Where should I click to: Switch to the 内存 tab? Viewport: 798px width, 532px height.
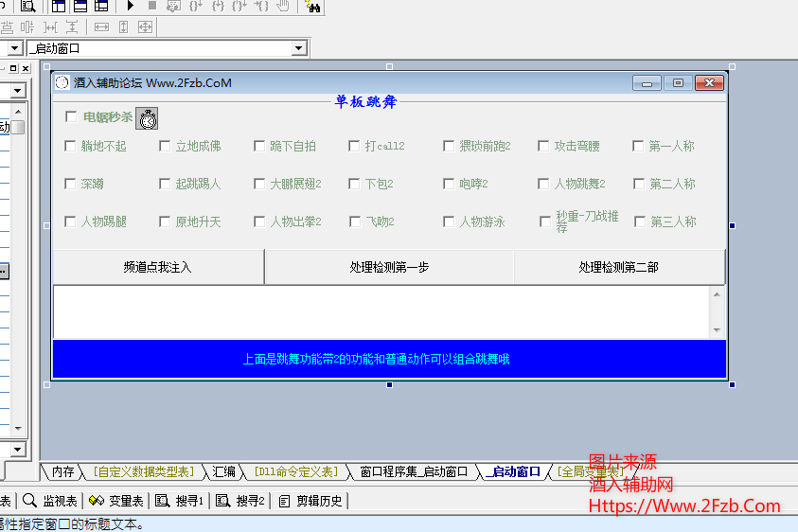[x=62, y=472]
